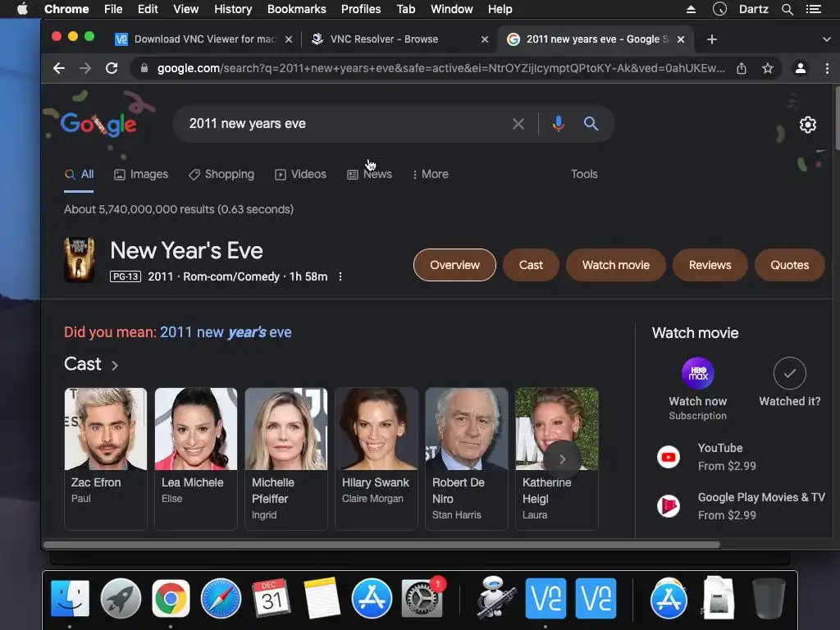Open Finder from the Dock
The height and width of the screenshot is (630, 840).
click(x=71, y=598)
